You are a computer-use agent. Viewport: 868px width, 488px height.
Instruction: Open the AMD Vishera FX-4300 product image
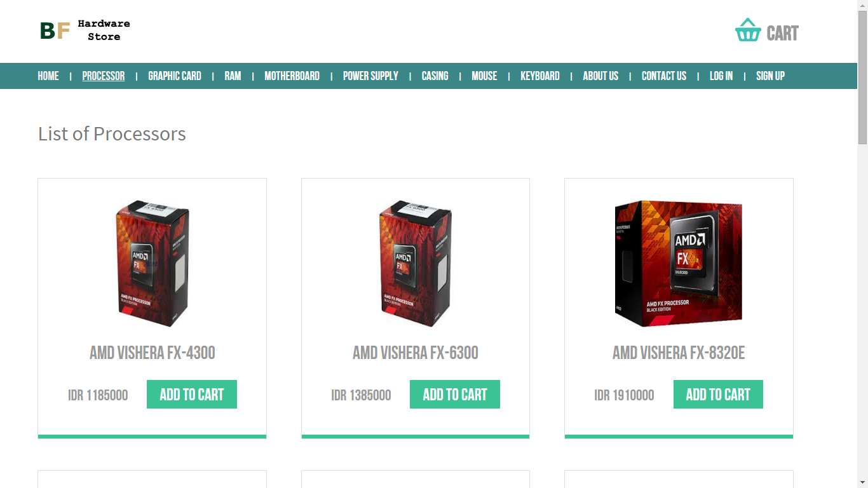(153, 264)
